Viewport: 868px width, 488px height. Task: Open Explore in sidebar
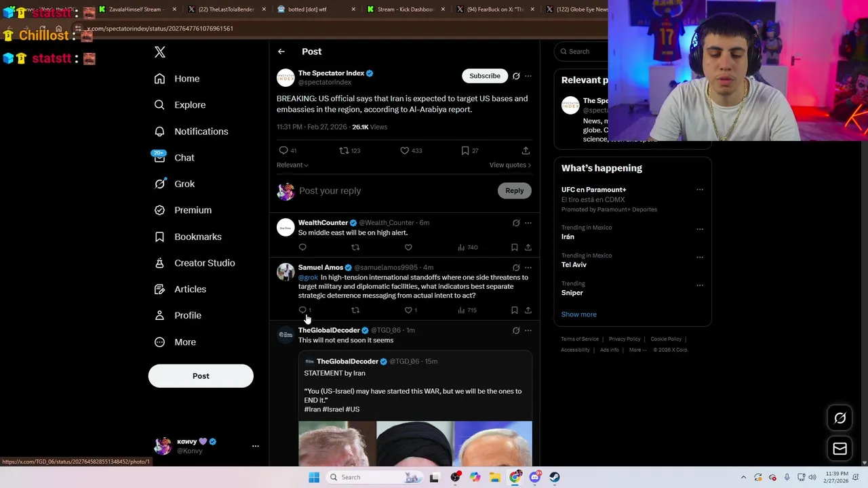tap(180, 105)
